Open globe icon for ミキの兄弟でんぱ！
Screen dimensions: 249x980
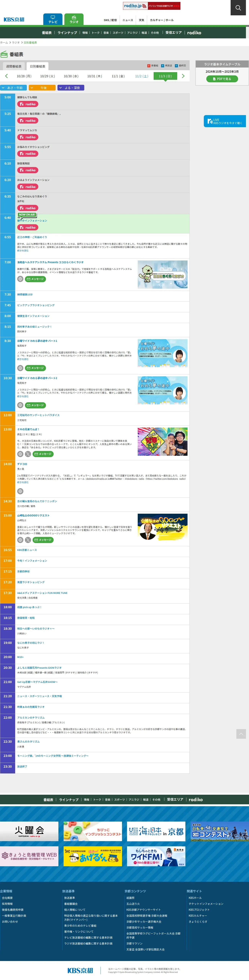click(20, 454)
